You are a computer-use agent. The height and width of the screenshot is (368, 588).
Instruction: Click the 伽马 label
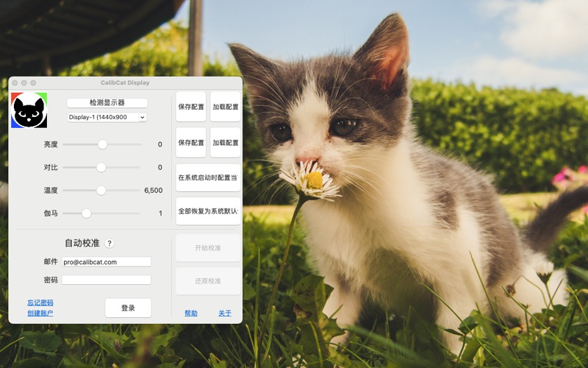pyautogui.click(x=51, y=213)
